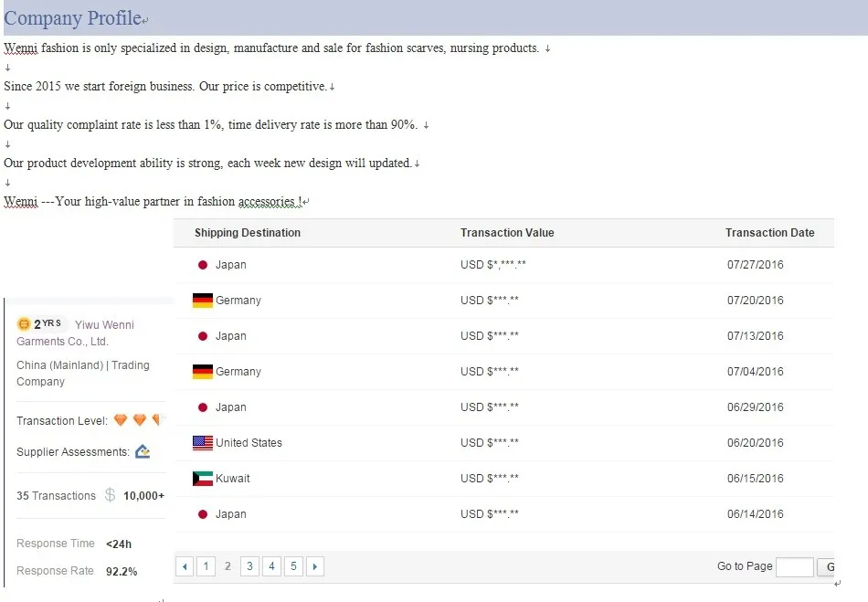This screenshot has height=602, width=868.
Task: Click the dollar sign icon beside 10,000+
Action: pos(110,495)
